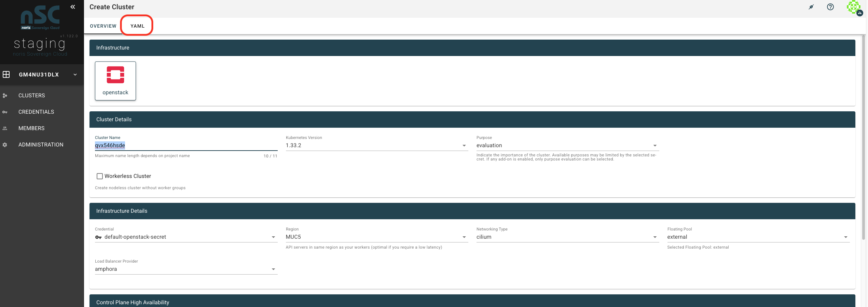Enable the Workerless Cluster checkbox

point(100,176)
